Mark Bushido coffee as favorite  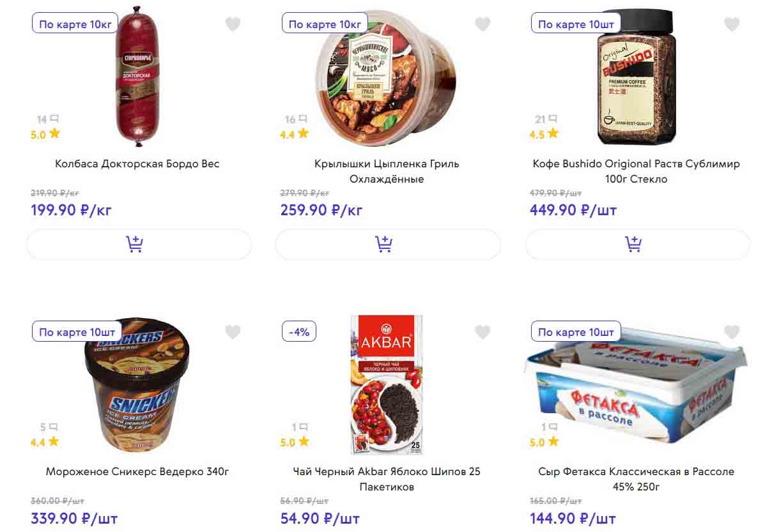click(732, 24)
